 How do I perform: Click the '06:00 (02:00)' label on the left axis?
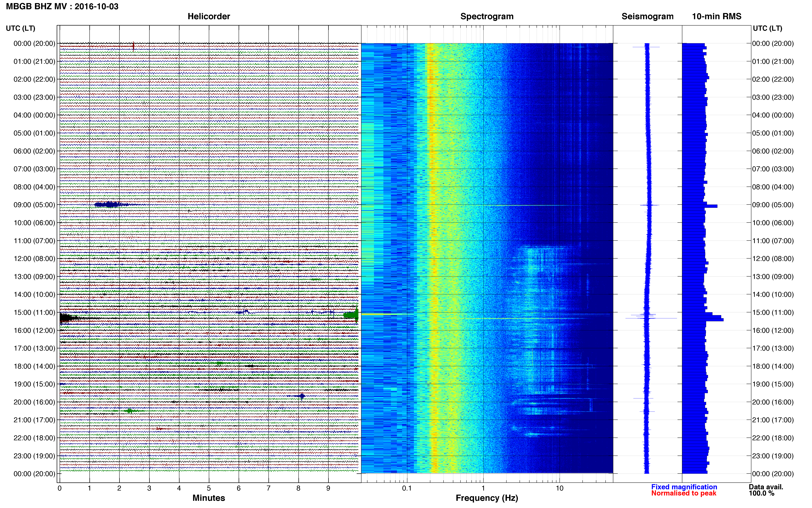coord(34,151)
